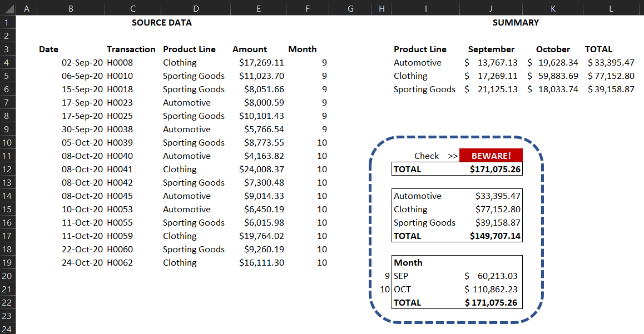Click the Amount header cell
This screenshot has height=334, width=644.
coord(250,49)
